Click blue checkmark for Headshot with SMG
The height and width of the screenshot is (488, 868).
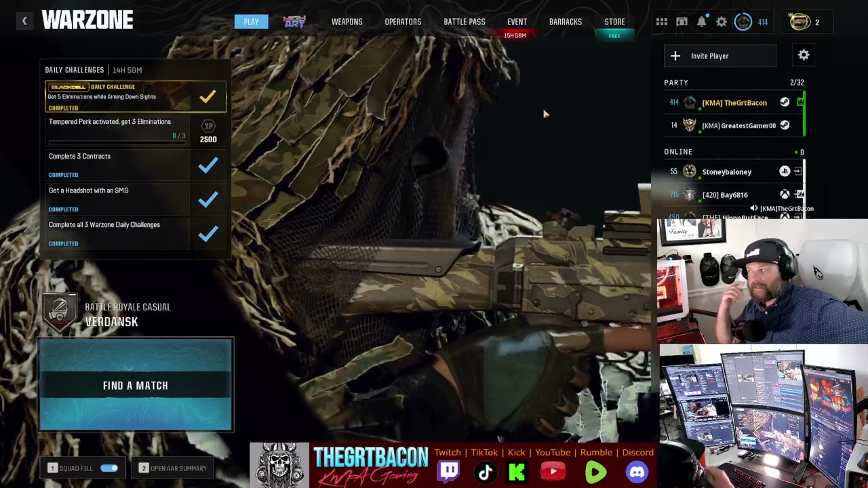click(208, 199)
